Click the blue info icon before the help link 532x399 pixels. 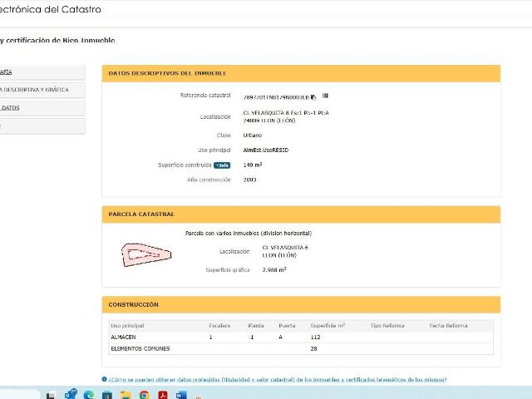pyautogui.click(x=104, y=379)
